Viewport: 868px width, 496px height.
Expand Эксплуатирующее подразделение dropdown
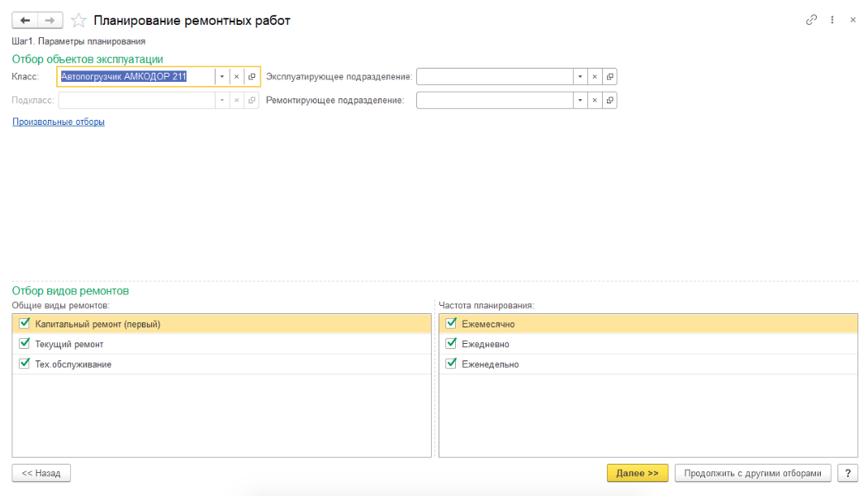tap(580, 77)
